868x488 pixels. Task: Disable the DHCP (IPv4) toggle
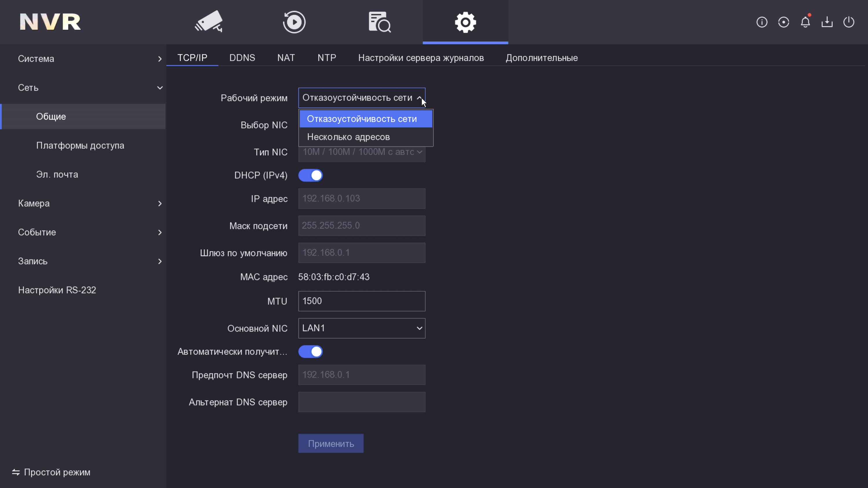[310, 175]
